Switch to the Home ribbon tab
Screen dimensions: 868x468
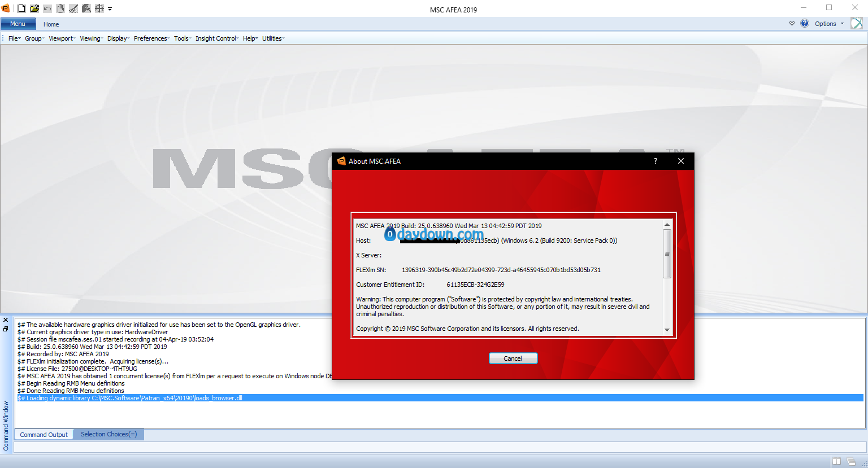coord(51,24)
